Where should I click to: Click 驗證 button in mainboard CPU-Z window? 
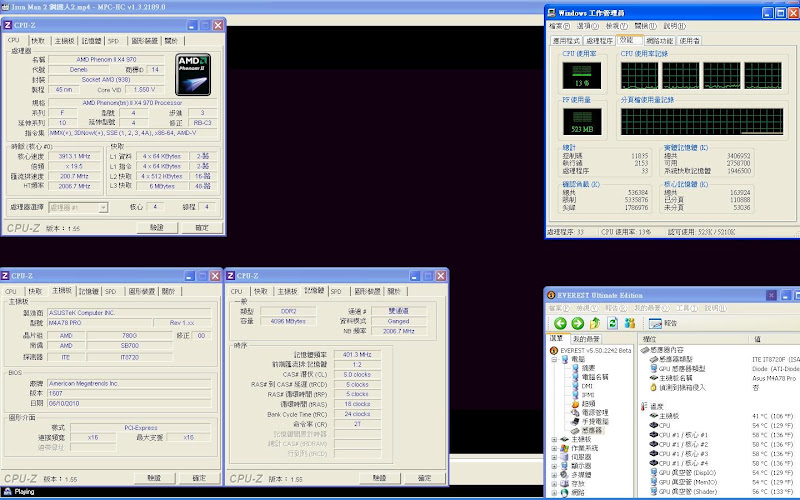(154, 478)
